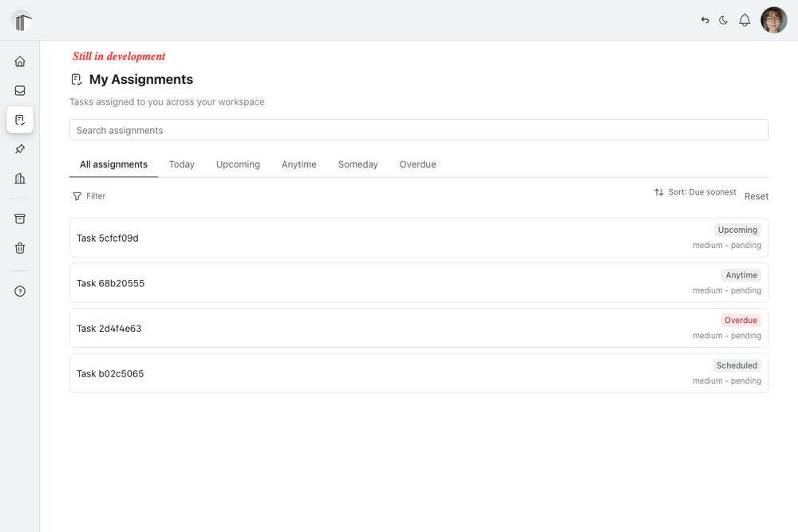
Task: Open the organization building sidebar icon
Action: 20,179
